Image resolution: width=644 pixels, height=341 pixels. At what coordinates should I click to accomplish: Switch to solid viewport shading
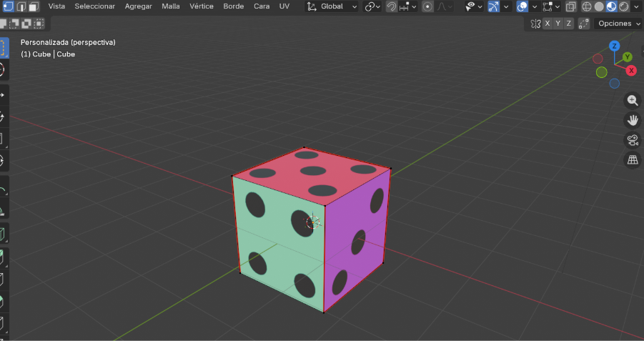point(599,6)
